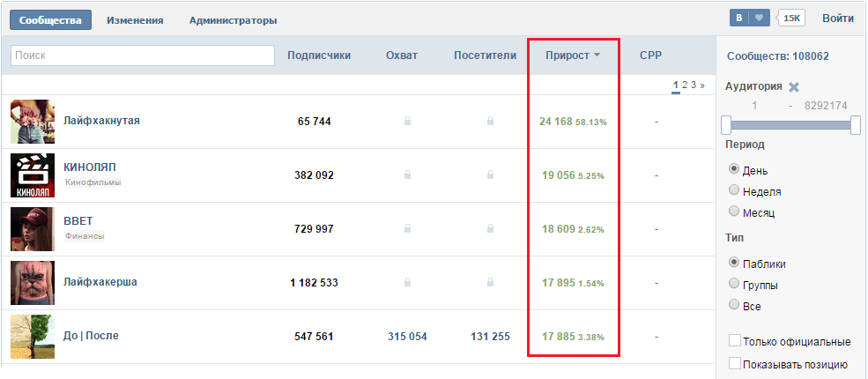
Task: Open the До | После community link
Action: pos(91,336)
